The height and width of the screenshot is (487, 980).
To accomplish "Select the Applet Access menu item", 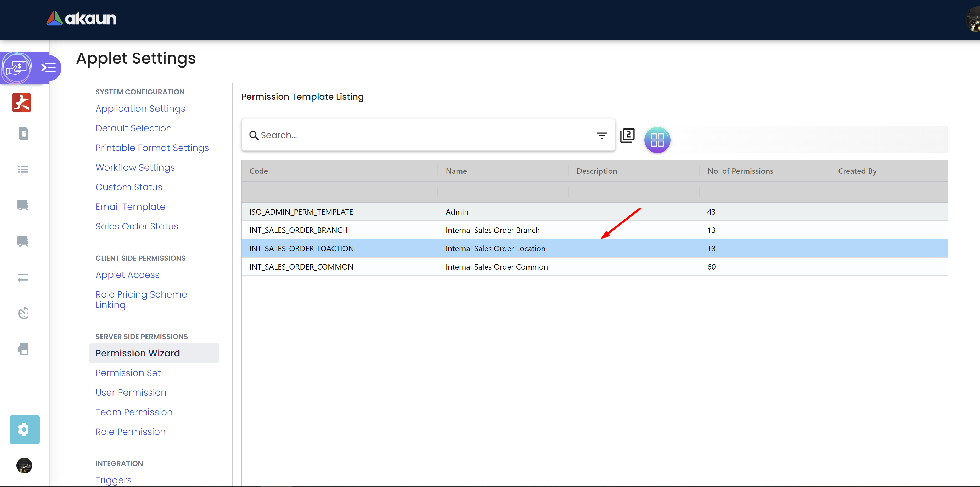I will click(127, 275).
